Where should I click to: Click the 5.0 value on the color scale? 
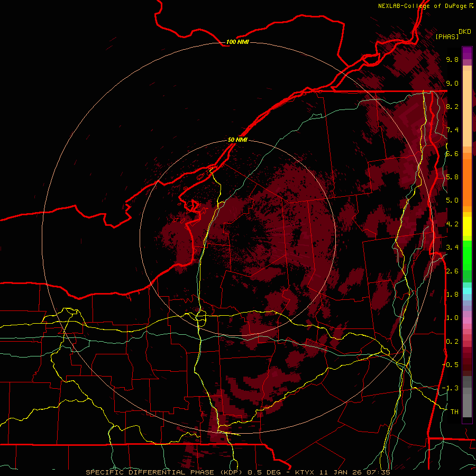pyautogui.click(x=452, y=200)
